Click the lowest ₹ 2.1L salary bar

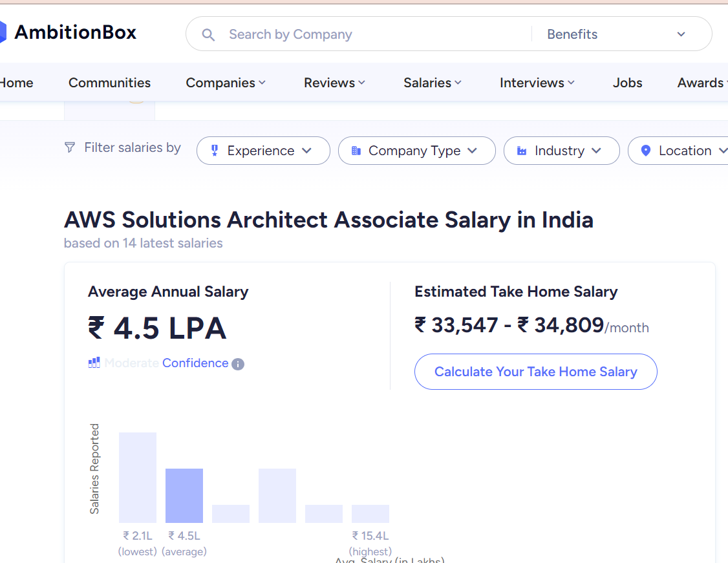[x=138, y=478]
